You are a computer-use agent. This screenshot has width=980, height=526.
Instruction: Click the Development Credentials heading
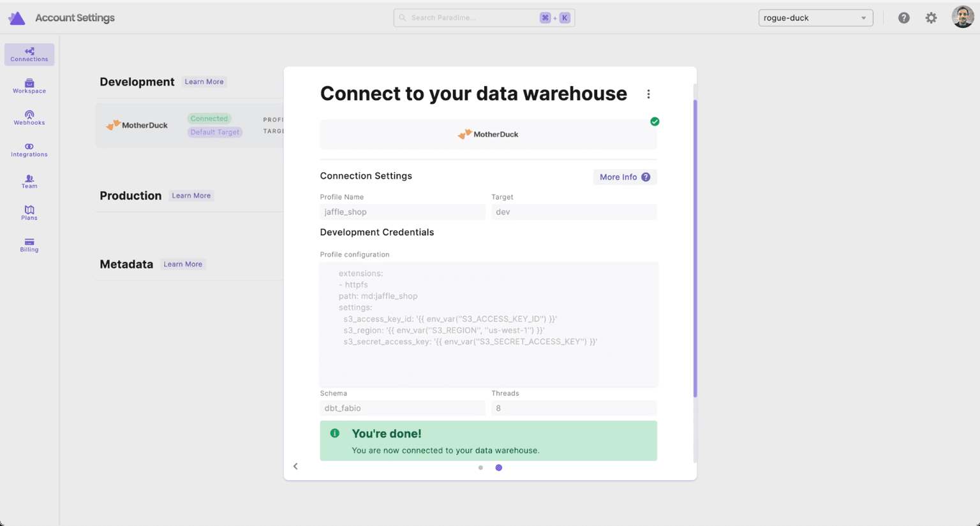[377, 232]
